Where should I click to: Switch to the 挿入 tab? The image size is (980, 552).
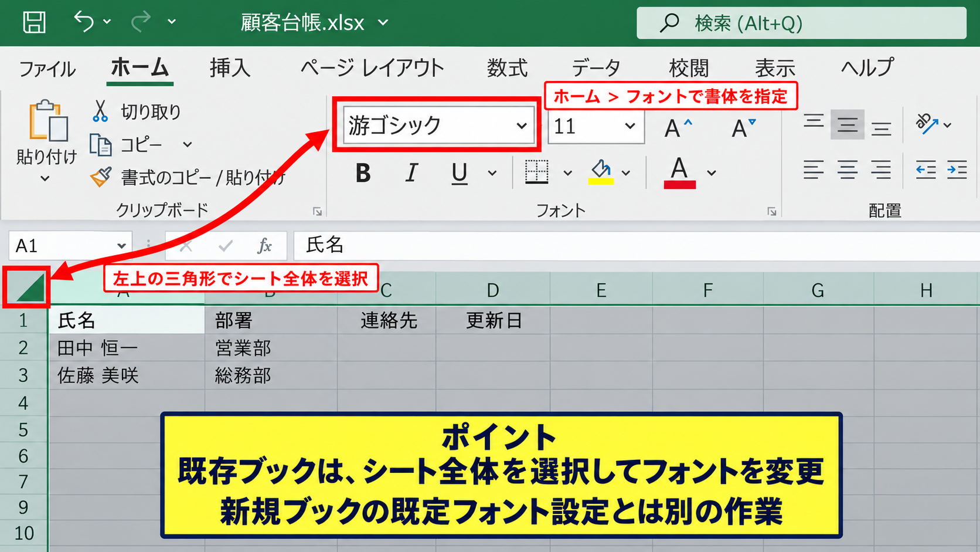coord(230,68)
